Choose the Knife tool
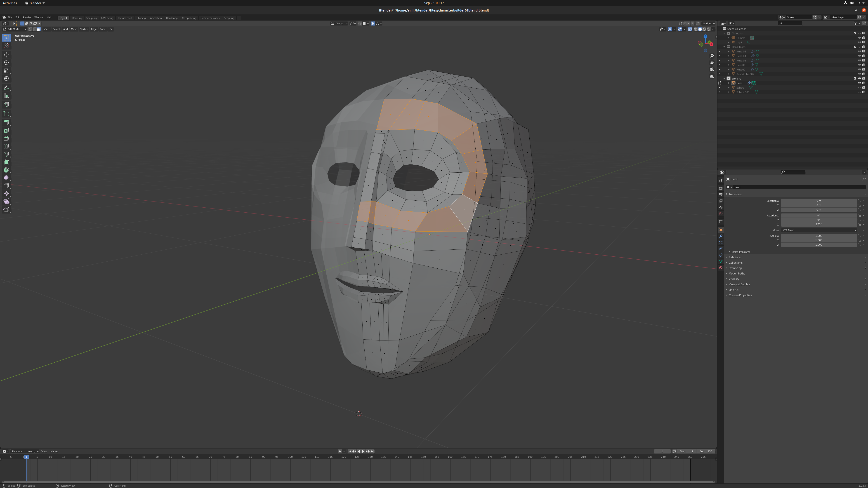The image size is (868, 488). point(6,154)
